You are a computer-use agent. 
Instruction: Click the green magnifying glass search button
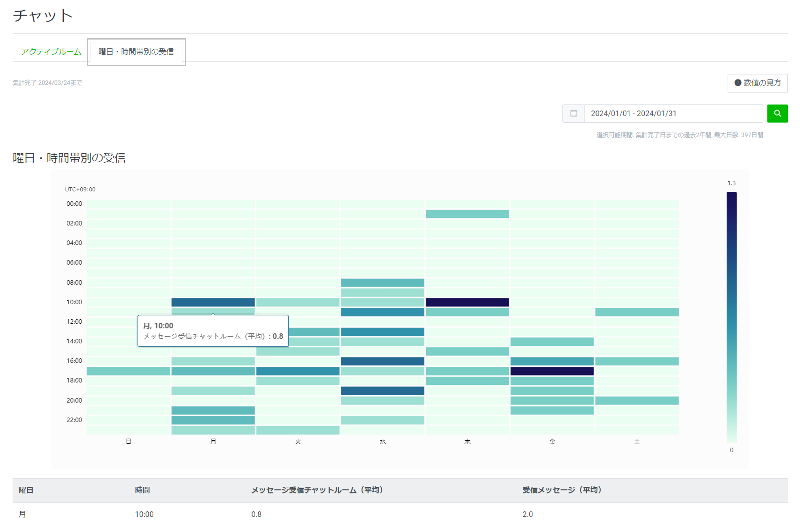click(x=777, y=113)
